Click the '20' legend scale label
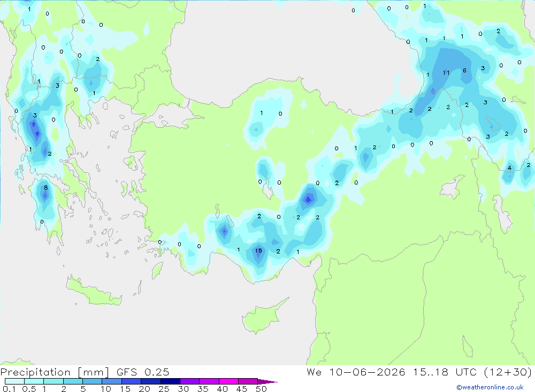 (144, 389)
